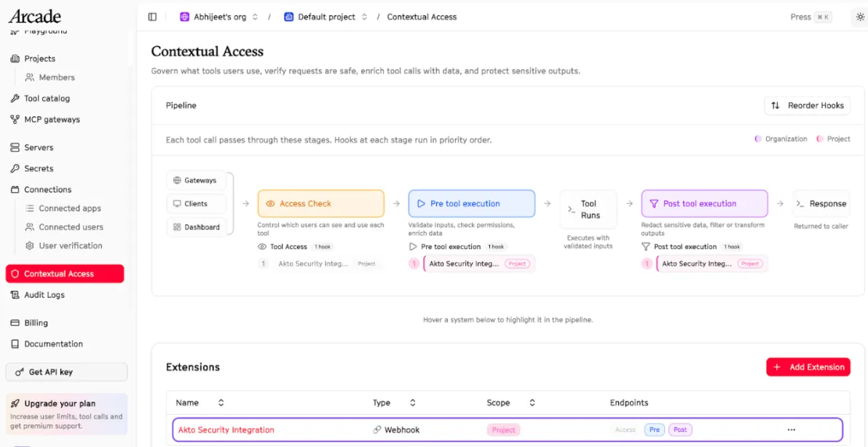Toggle the Project scope legend
868x447 pixels.
click(833, 138)
